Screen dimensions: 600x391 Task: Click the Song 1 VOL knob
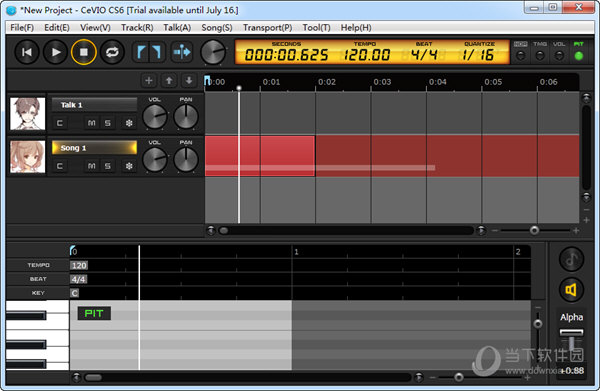click(x=155, y=159)
